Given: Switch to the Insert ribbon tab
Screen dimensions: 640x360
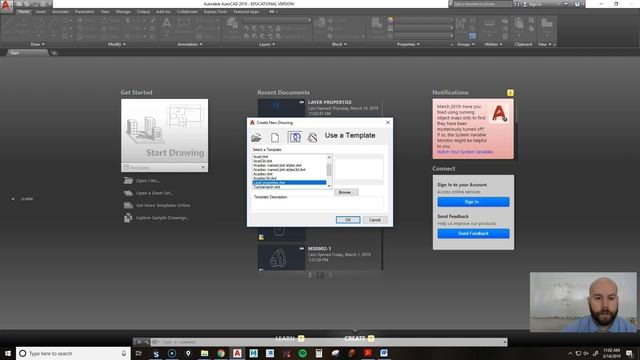Looking at the screenshot, I should coord(41,11).
